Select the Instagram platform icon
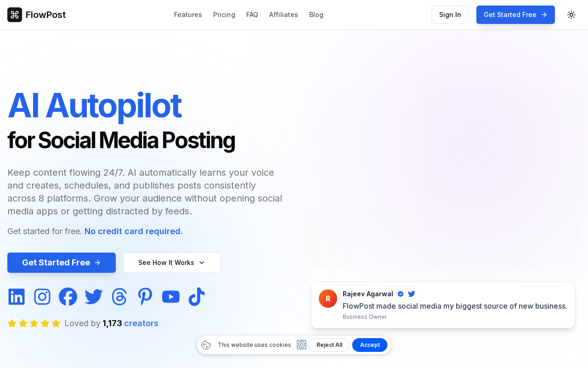588x368 pixels. tap(42, 297)
